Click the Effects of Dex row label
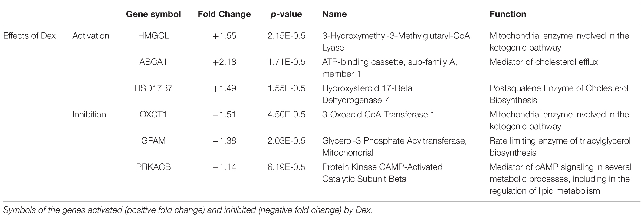 coord(29,36)
